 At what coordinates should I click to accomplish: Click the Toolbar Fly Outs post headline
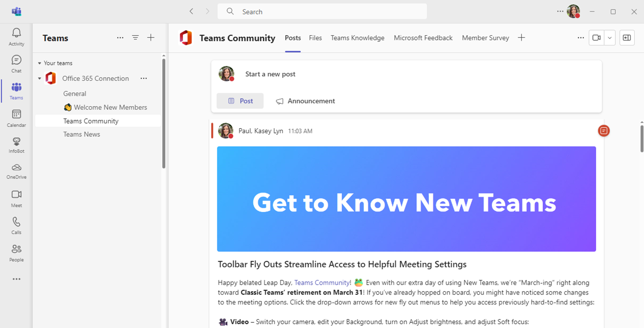click(342, 265)
